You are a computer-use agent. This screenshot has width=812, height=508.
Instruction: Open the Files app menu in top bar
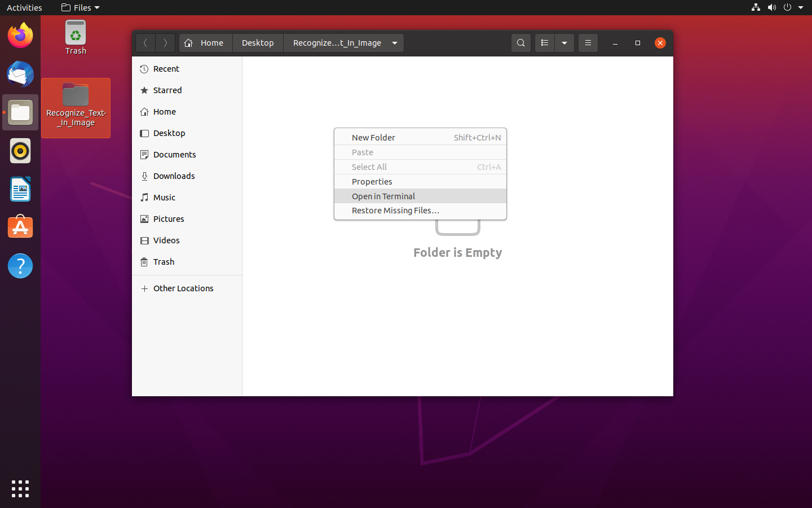point(80,8)
